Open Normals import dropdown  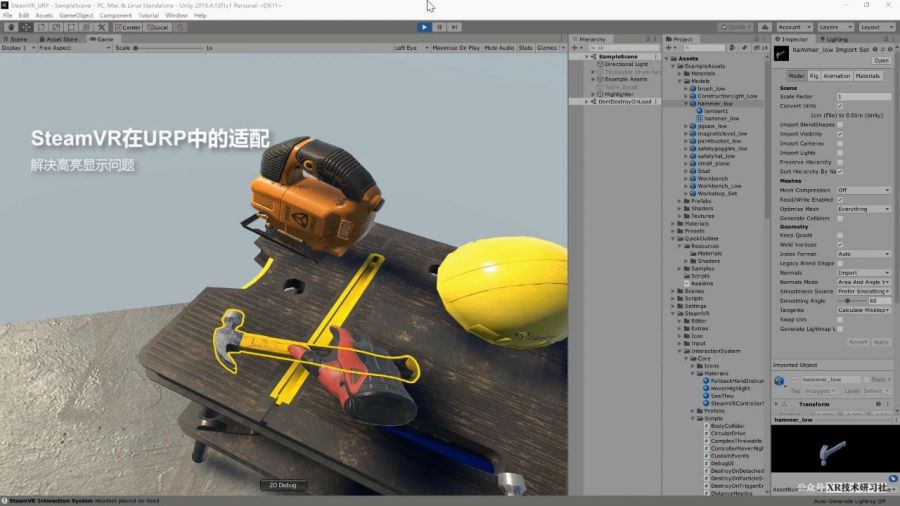point(863,273)
